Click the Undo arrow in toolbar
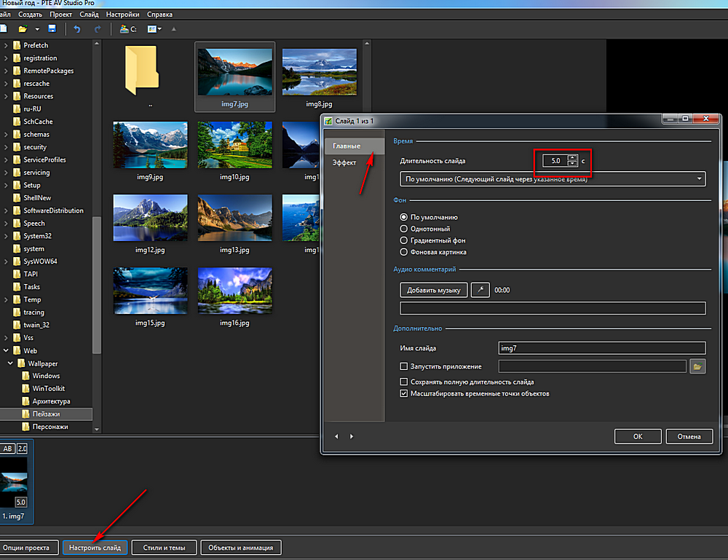The width and height of the screenshot is (728, 560). click(x=77, y=29)
